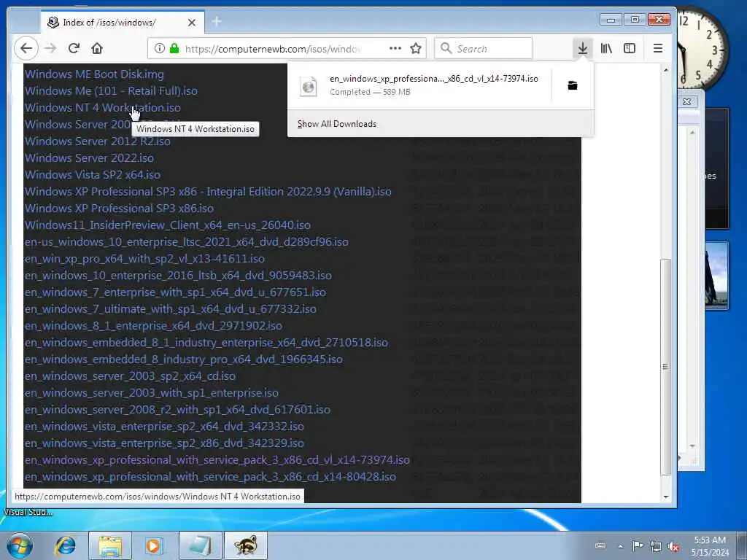Open containing folder of downloaded ISO
The height and width of the screenshot is (560, 747).
click(573, 85)
